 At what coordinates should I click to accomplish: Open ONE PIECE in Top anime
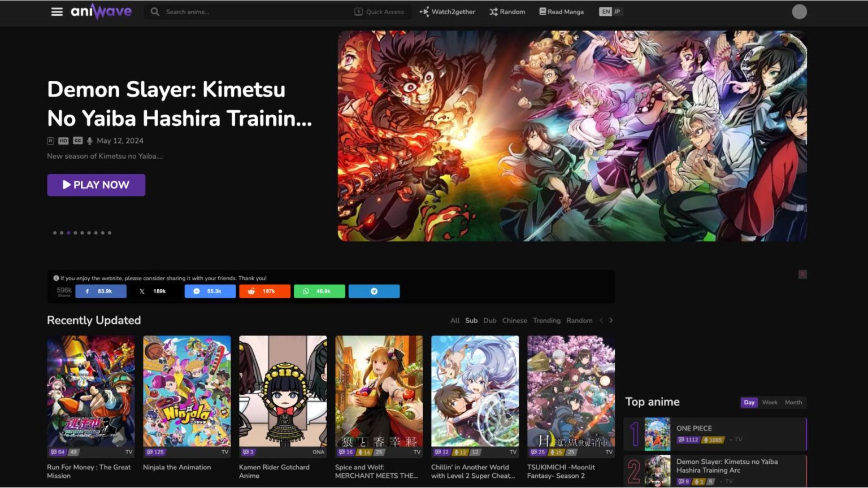tap(694, 428)
